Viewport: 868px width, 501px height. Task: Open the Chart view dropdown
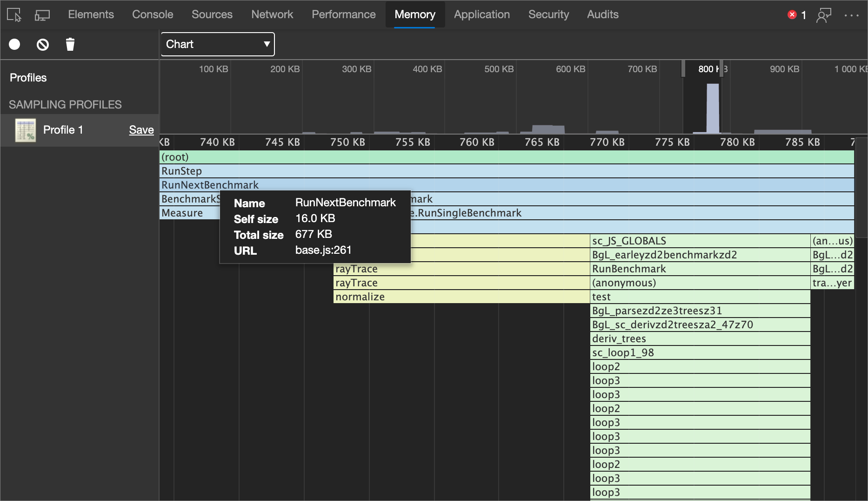click(x=217, y=44)
